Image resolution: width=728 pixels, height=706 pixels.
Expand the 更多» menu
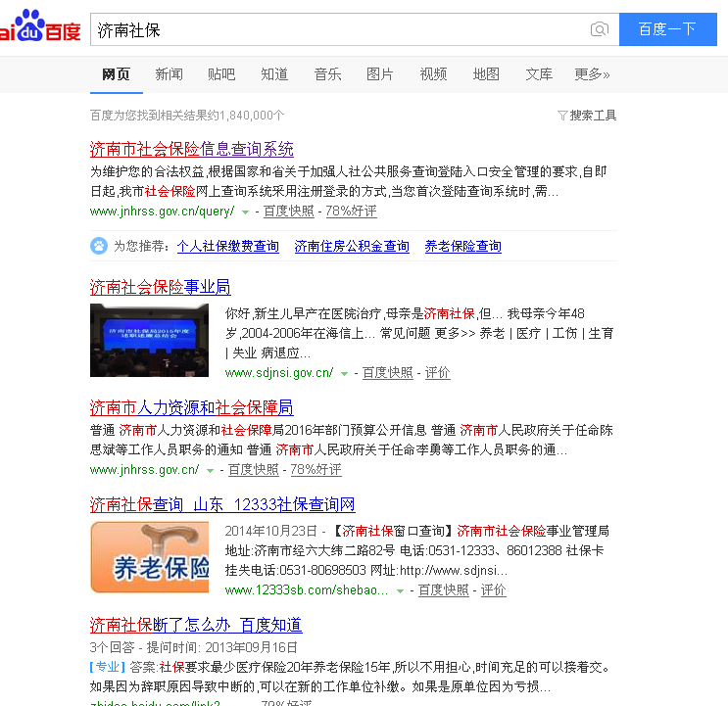592,74
